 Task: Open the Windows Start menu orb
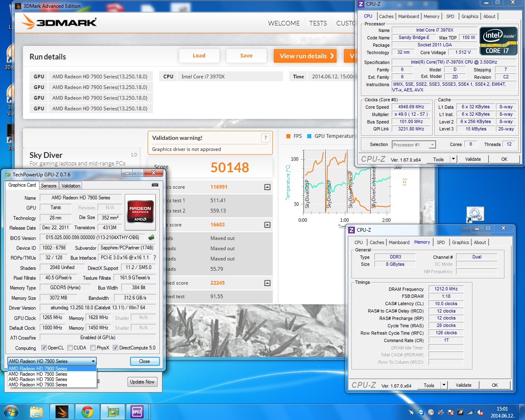(x=10, y=411)
